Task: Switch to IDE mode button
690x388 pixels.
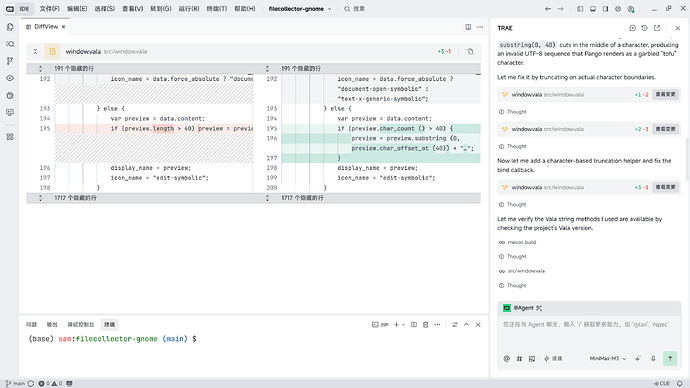Action: pos(24,8)
